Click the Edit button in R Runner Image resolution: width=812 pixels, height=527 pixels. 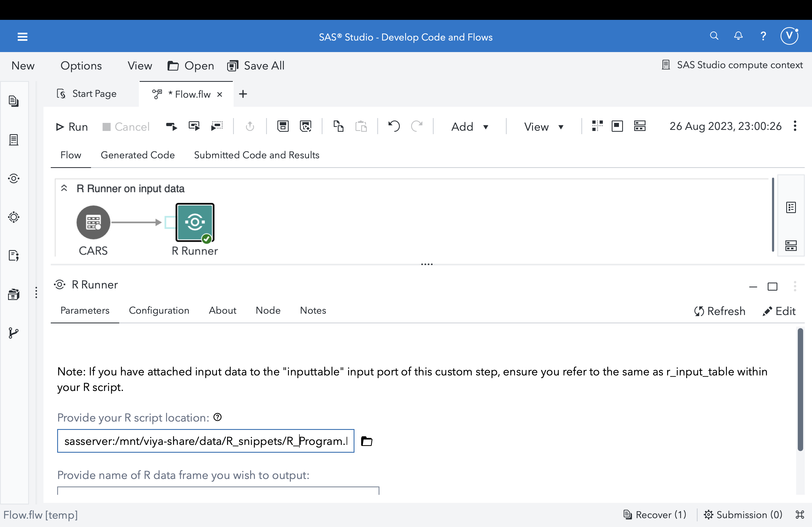779,311
